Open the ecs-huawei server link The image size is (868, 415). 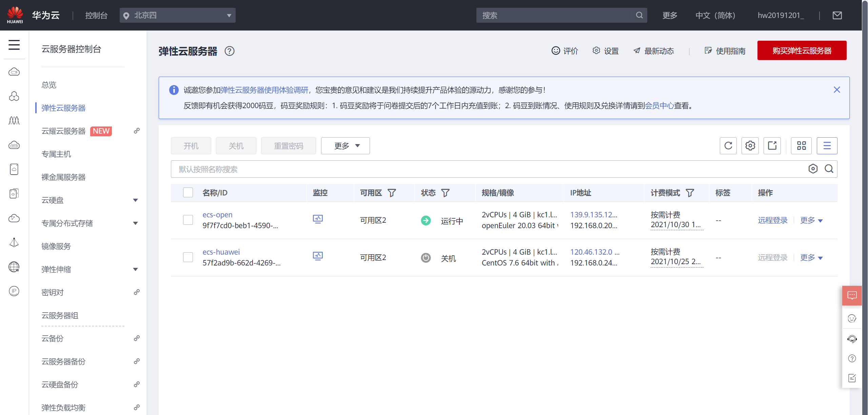click(x=221, y=252)
